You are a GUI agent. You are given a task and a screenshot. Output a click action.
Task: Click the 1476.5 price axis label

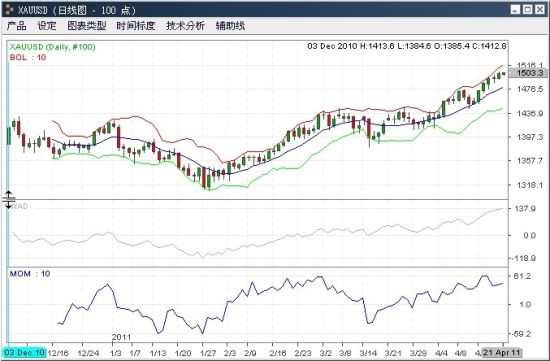pyautogui.click(x=530, y=89)
